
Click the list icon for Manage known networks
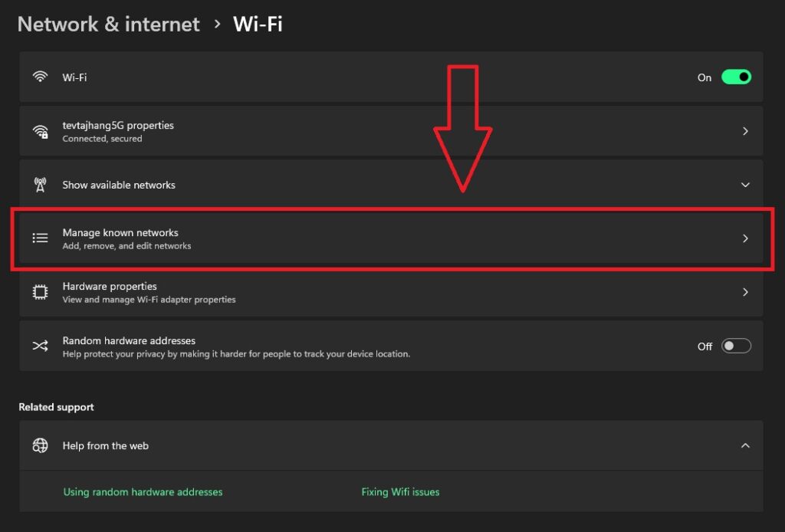pyautogui.click(x=40, y=238)
